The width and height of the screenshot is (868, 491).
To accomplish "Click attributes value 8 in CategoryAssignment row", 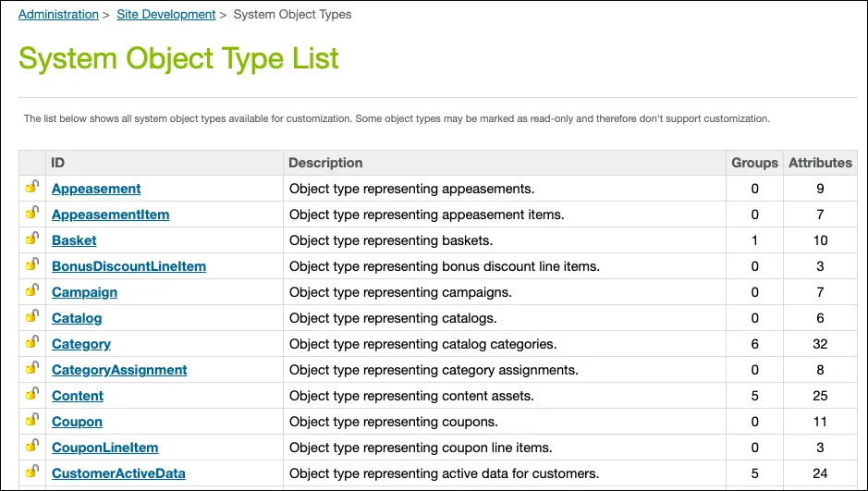I will click(x=820, y=370).
